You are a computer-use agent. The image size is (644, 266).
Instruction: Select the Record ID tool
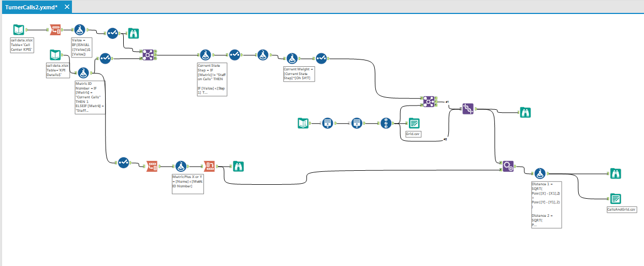[386, 123]
